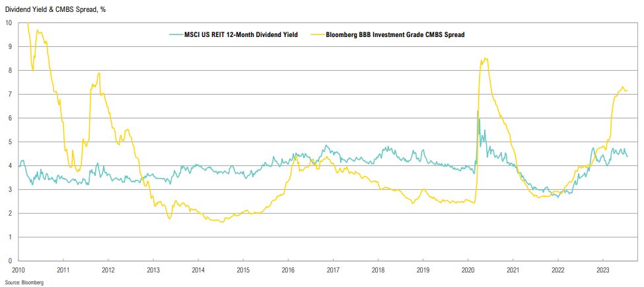Select the 2018 x-axis year label
The image size is (644, 287).
[x=378, y=270]
